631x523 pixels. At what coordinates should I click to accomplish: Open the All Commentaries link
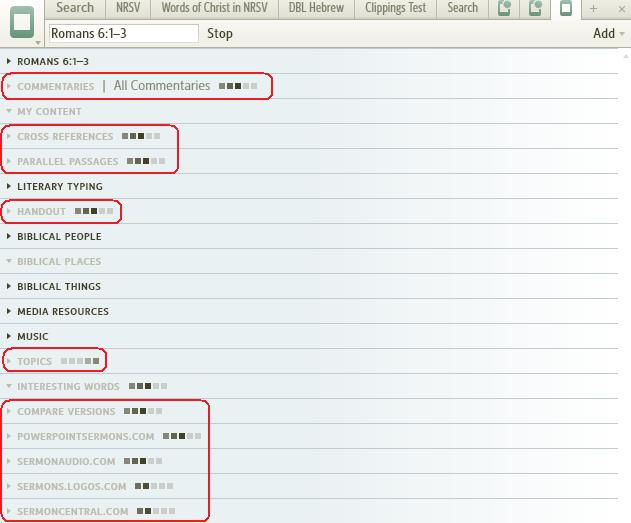162,86
